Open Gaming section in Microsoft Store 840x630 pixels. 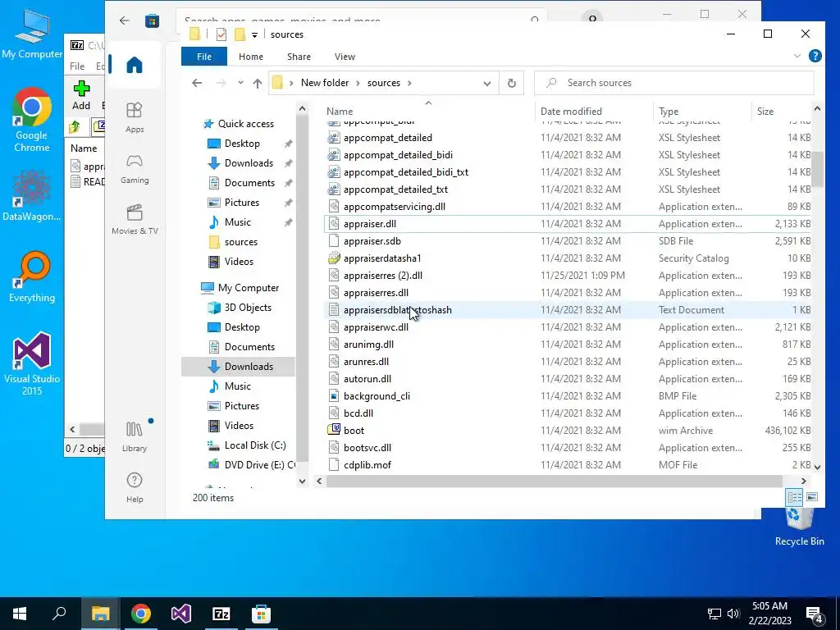[135, 169]
